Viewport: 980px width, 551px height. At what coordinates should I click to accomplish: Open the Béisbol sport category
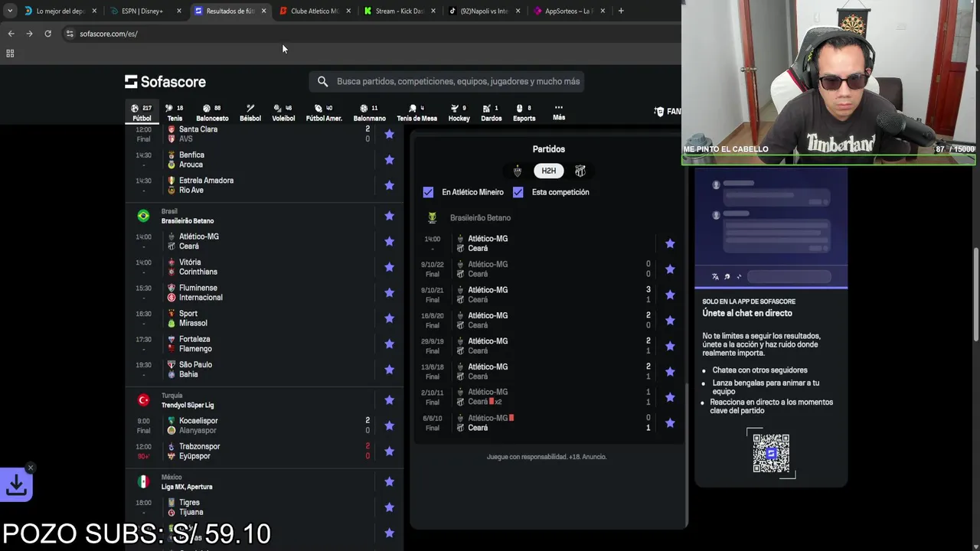[x=250, y=112]
